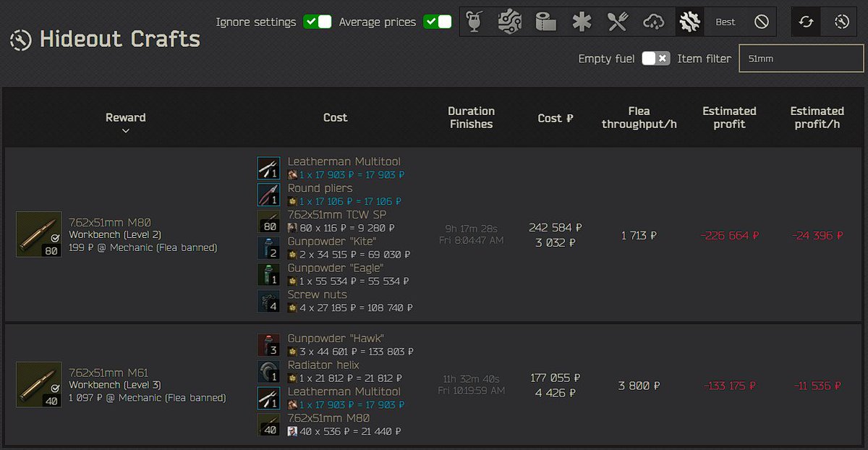Open the Screw nuts link
This screenshot has height=450, width=868.
point(318,294)
